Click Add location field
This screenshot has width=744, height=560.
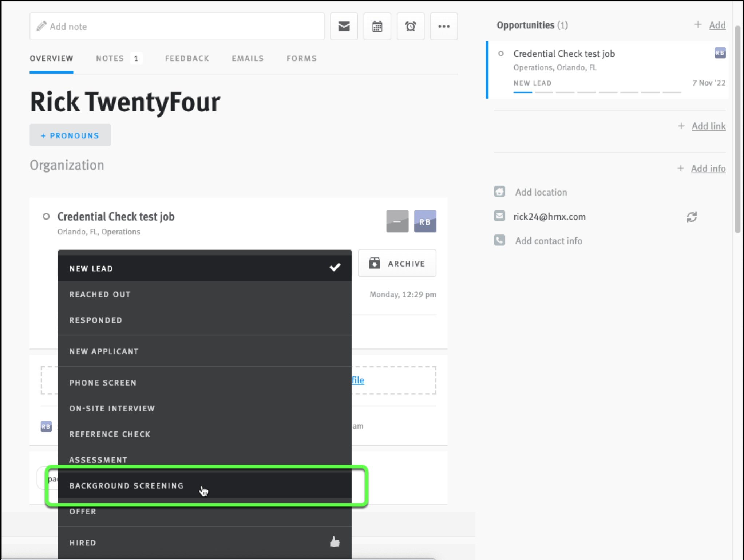pyautogui.click(x=541, y=192)
